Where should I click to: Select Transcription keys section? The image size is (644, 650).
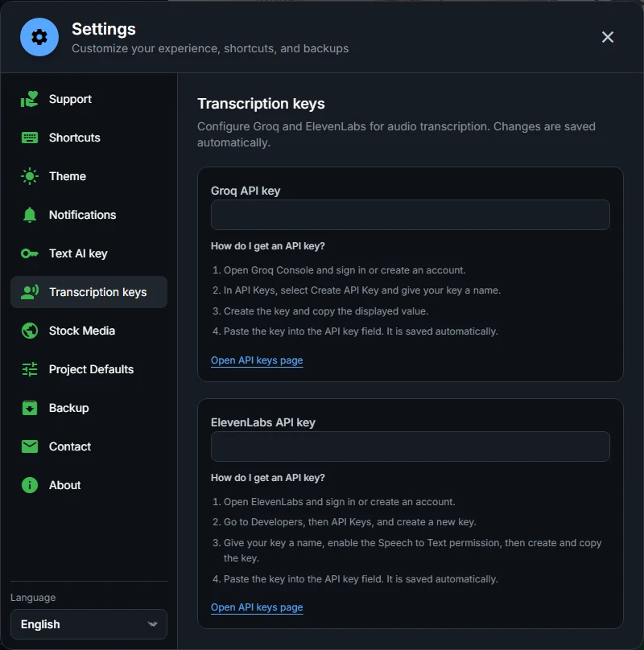coord(89,292)
